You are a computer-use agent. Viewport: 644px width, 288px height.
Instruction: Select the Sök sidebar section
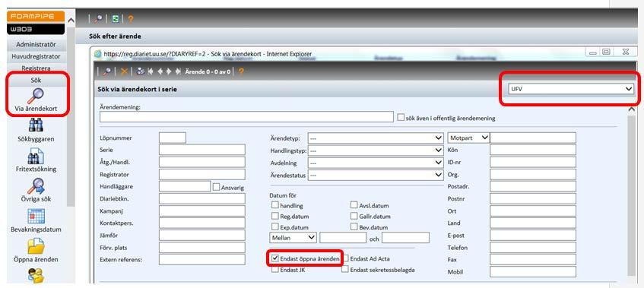pyautogui.click(x=36, y=81)
